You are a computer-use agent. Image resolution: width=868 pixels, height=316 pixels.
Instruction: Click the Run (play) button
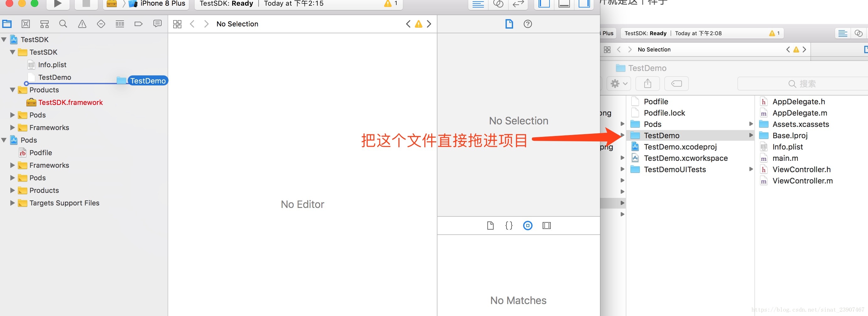(x=58, y=4)
